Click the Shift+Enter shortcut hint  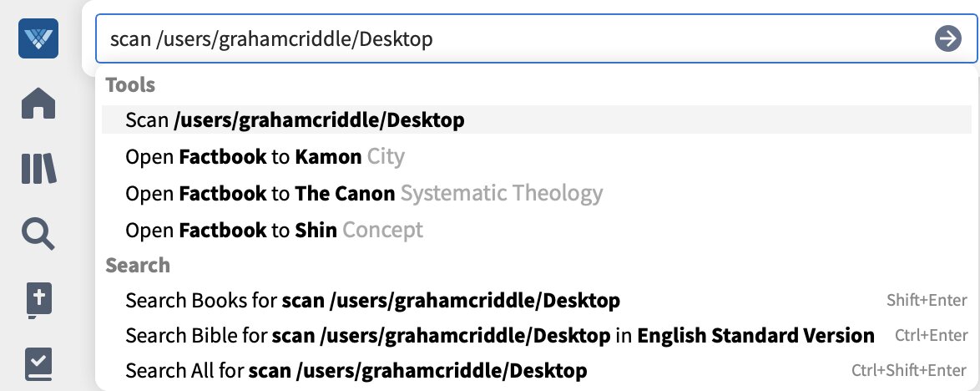point(927,300)
